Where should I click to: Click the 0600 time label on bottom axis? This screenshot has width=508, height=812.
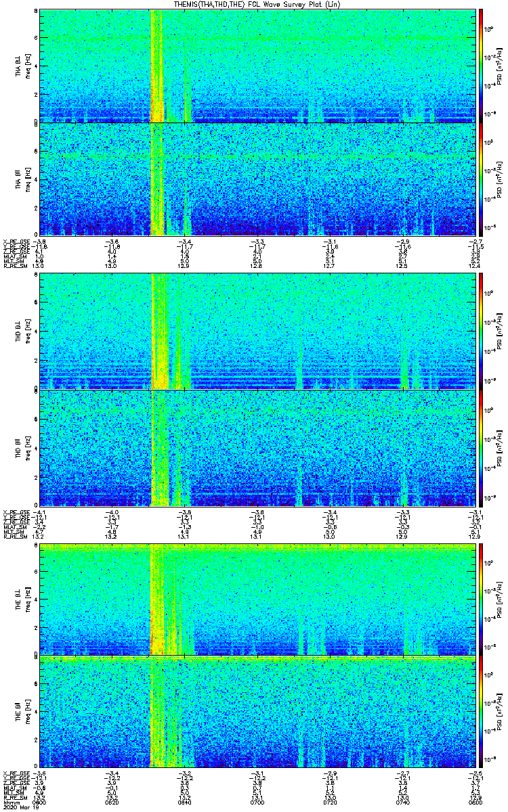tap(40, 802)
